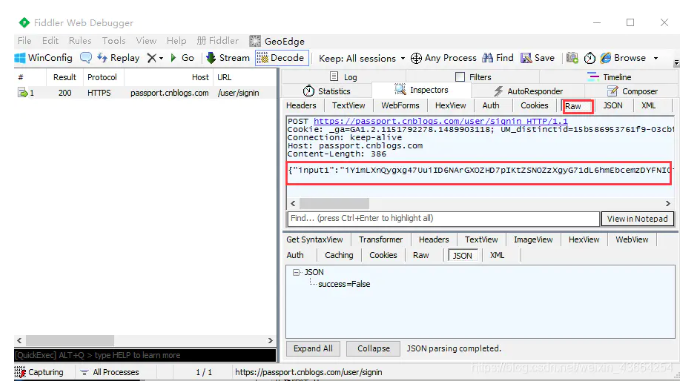Open the Remove sessions dropdown arrow
The image size is (685, 386).
[161, 58]
